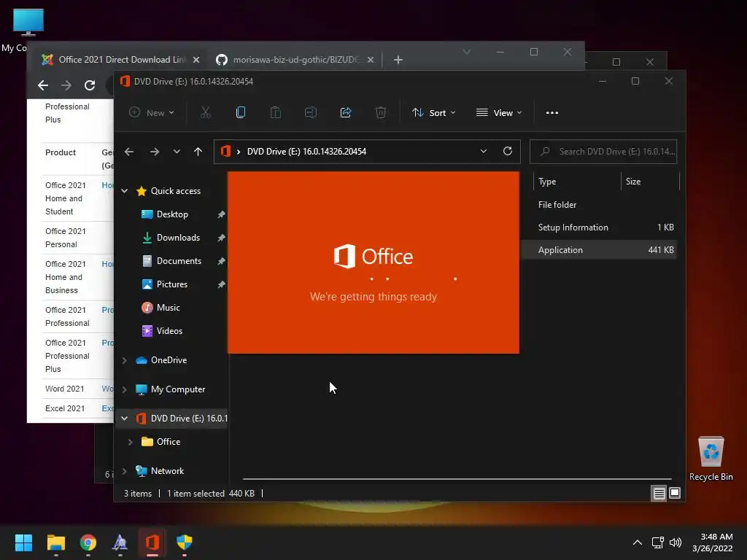Switch to large thumbnails view icon in status bar
Viewport: 747px width, 560px height.
(675, 493)
